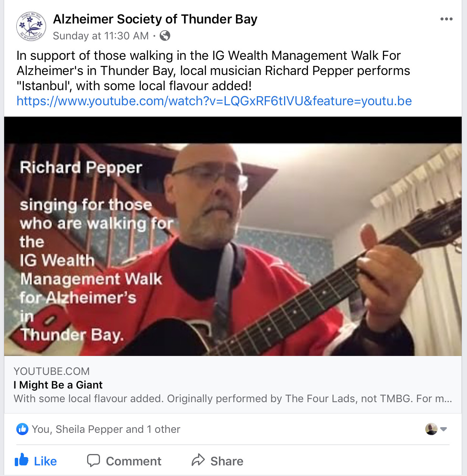Expand the dropdown arrow beside the small avatar
Screen dimensions: 467x476
444,429
